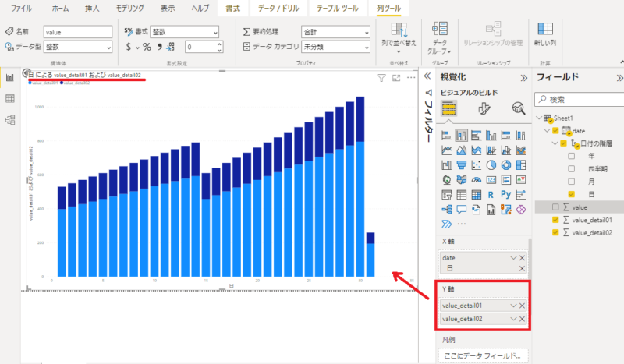Switch to the データ / ドリル tab
This screenshot has width=624, height=364.
point(278,8)
